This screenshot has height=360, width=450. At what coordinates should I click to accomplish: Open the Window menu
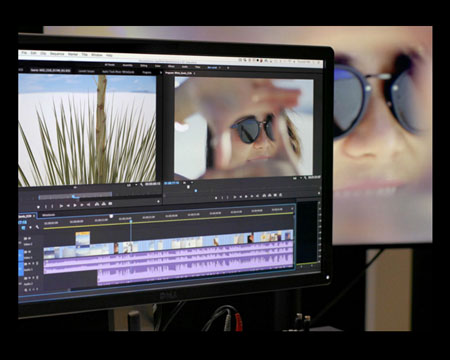(97, 55)
